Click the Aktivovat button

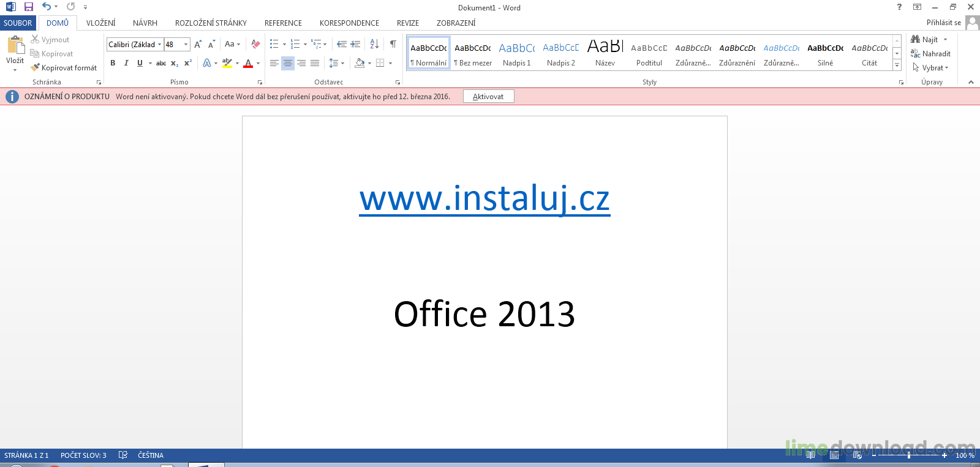pyautogui.click(x=488, y=97)
